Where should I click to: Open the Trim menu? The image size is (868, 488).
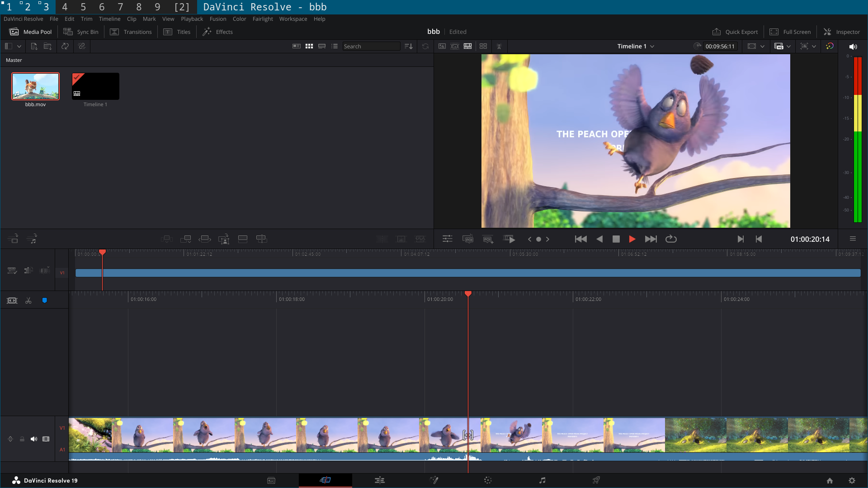coord(86,19)
